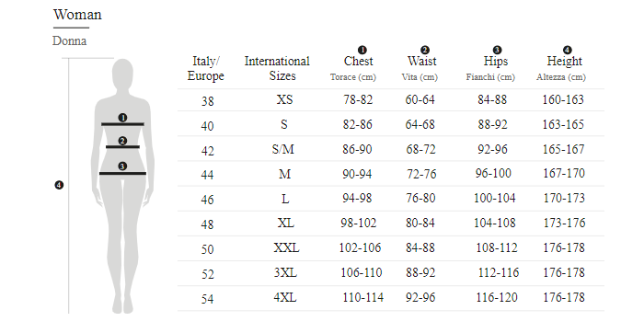Click the number 2 marker on figure's waist

(x=122, y=141)
